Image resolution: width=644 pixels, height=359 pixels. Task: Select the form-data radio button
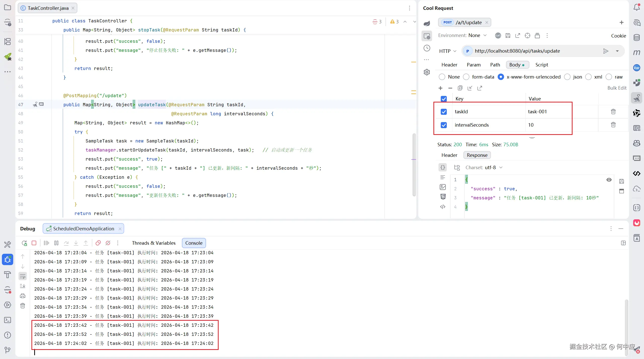point(466,77)
